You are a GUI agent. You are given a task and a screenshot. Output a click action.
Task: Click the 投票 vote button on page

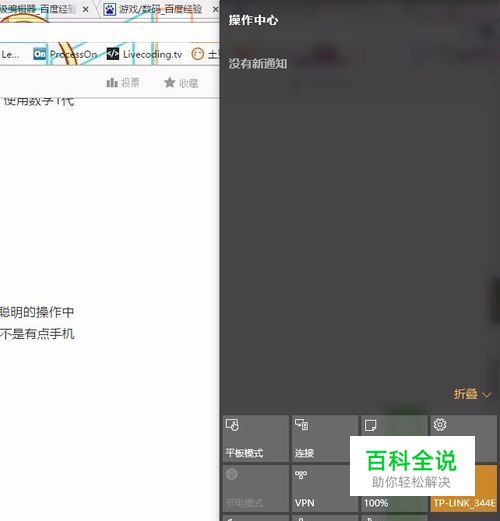tap(123, 82)
